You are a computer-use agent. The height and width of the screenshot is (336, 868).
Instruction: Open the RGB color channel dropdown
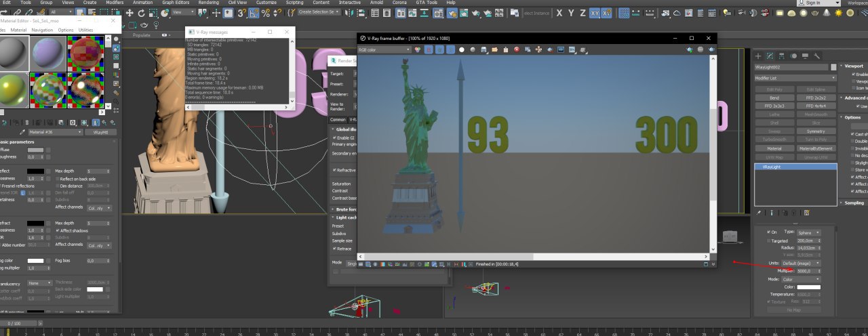384,49
